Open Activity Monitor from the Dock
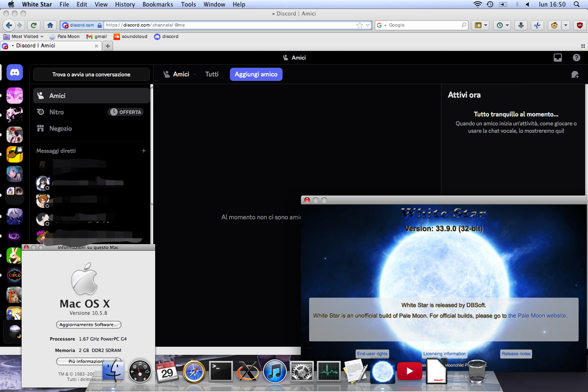Image resolution: width=588 pixels, height=392 pixels. (329, 372)
